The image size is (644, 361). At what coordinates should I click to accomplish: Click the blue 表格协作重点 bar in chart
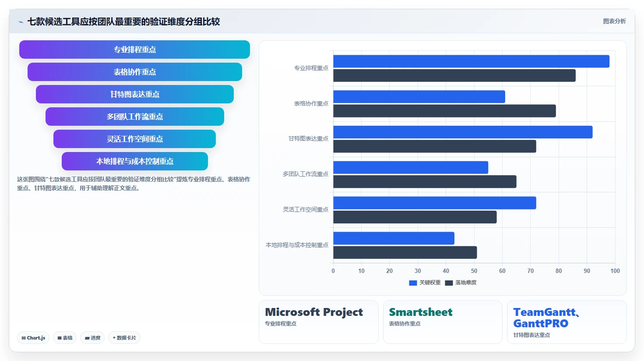[419, 97]
